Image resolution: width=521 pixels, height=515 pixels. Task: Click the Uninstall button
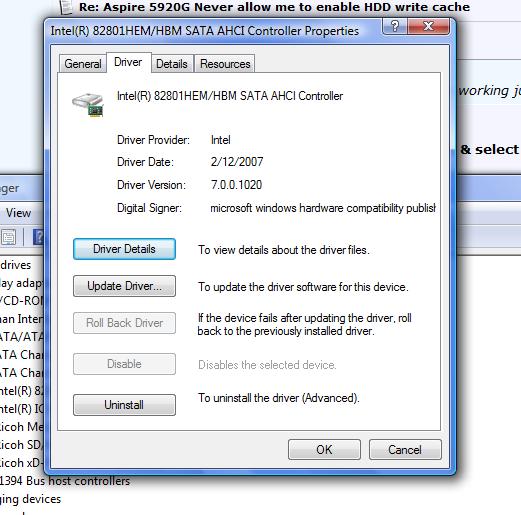pos(124,405)
